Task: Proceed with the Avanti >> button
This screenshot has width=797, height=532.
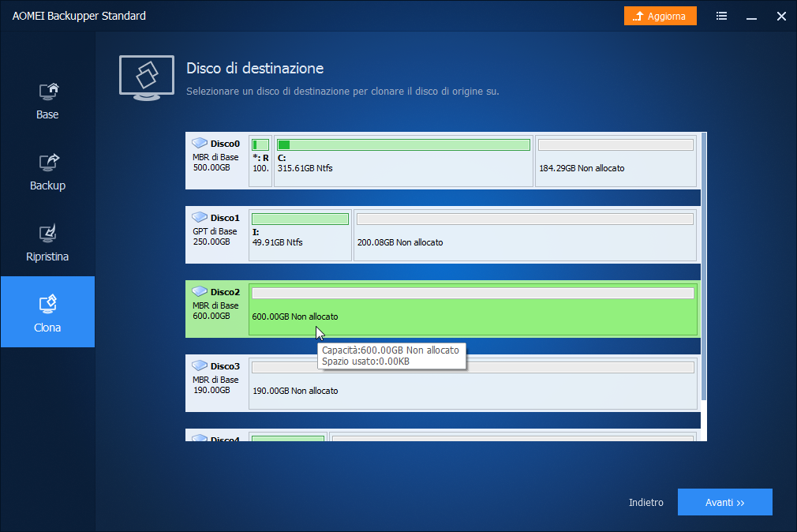Action: point(725,503)
